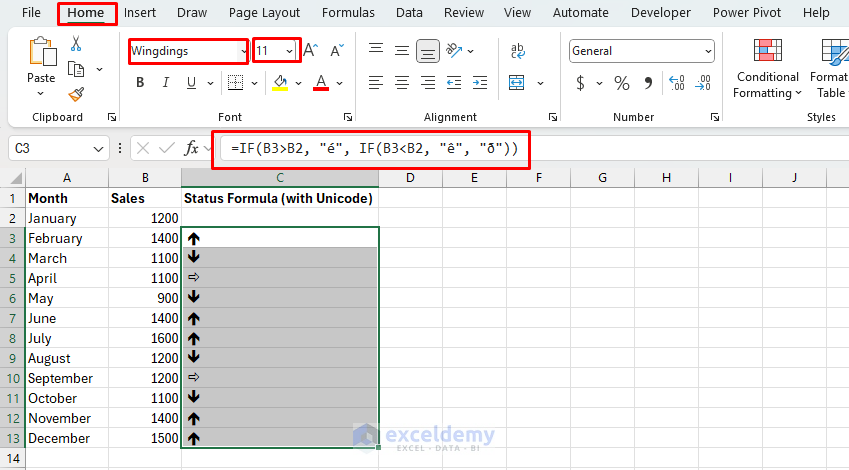This screenshot has height=470, width=849.
Task: Toggle Italic formatting
Action: 166,82
